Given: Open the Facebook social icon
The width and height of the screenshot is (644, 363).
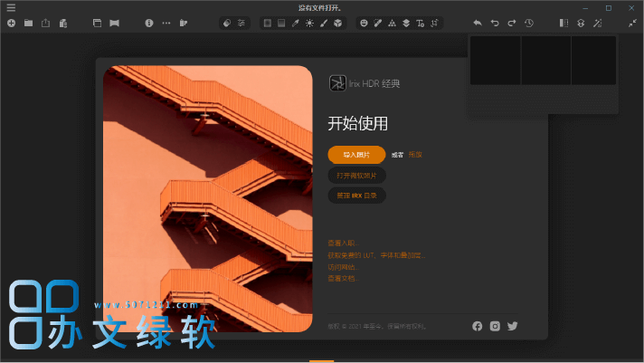Looking at the screenshot, I should [478, 326].
